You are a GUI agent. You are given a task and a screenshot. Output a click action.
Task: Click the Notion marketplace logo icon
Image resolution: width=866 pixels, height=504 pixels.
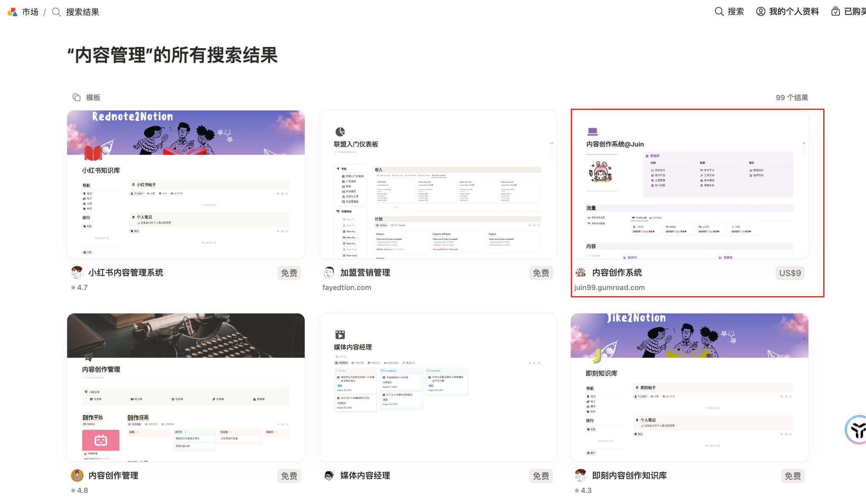click(x=12, y=12)
